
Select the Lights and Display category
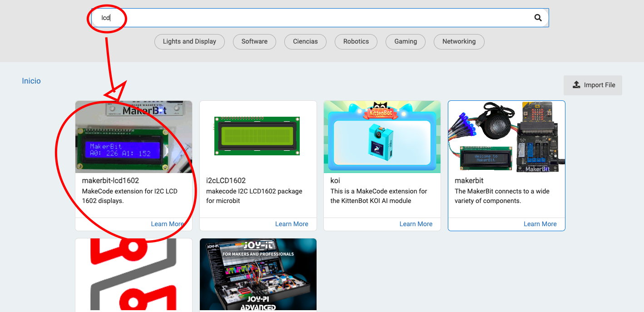(x=189, y=41)
